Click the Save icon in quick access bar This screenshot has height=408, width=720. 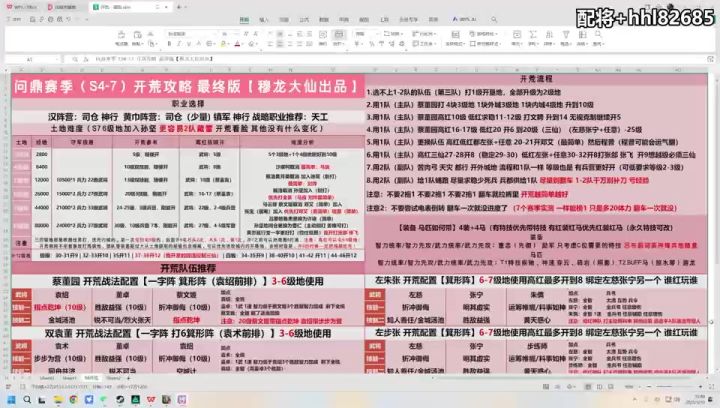[32, 19]
